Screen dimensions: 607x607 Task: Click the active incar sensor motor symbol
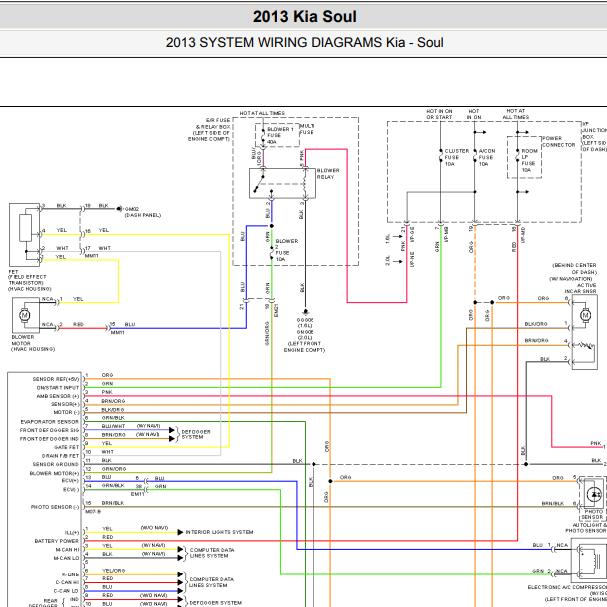point(585,315)
